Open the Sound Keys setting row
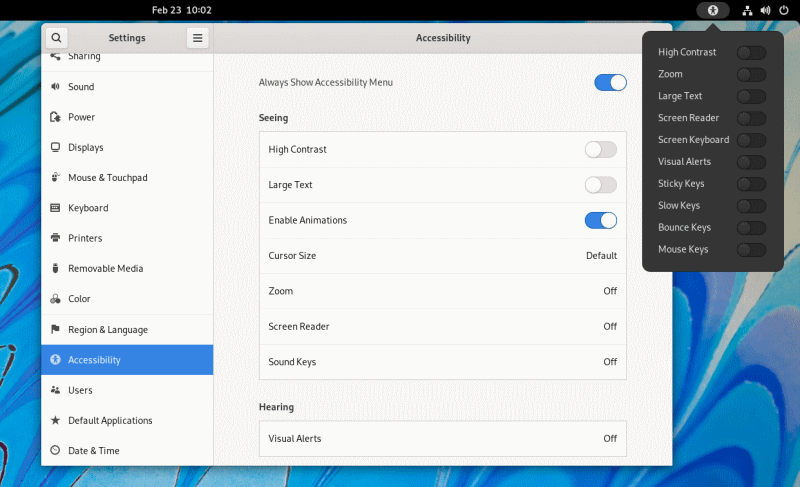800x487 pixels. (442, 362)
